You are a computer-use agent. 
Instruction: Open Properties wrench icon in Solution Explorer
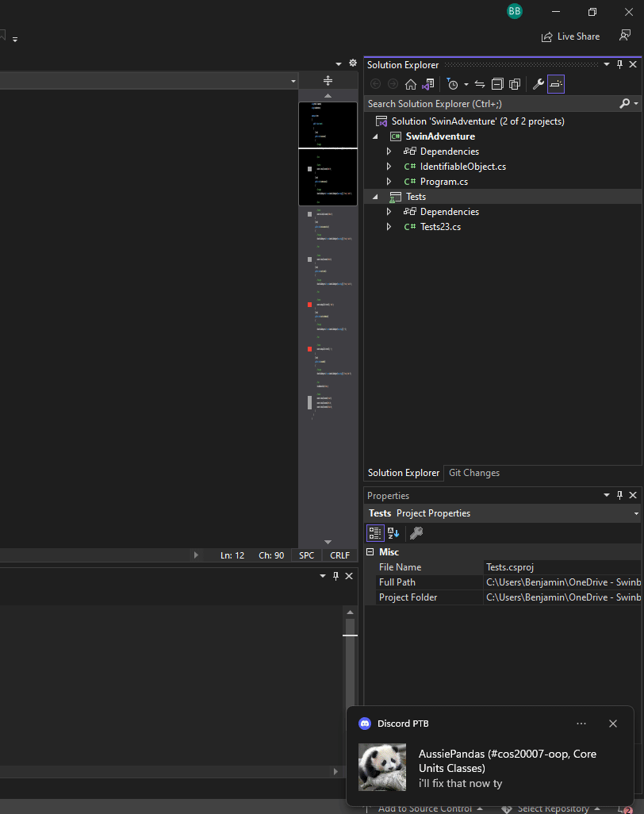pos(538,84)
